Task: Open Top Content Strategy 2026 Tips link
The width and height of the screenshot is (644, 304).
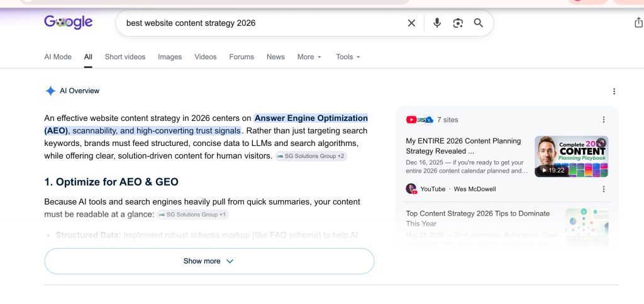Action: click(478, 218)
